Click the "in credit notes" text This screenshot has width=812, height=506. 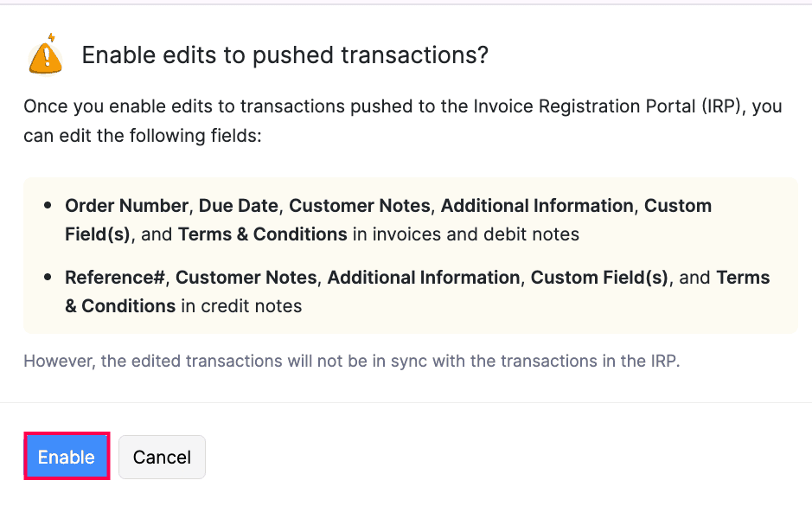241,306
